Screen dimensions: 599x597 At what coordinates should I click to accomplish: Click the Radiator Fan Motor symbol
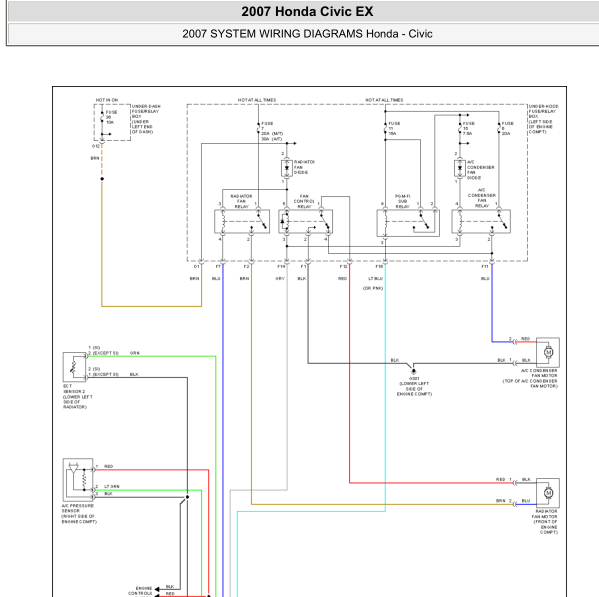click(x=548, y=493)
